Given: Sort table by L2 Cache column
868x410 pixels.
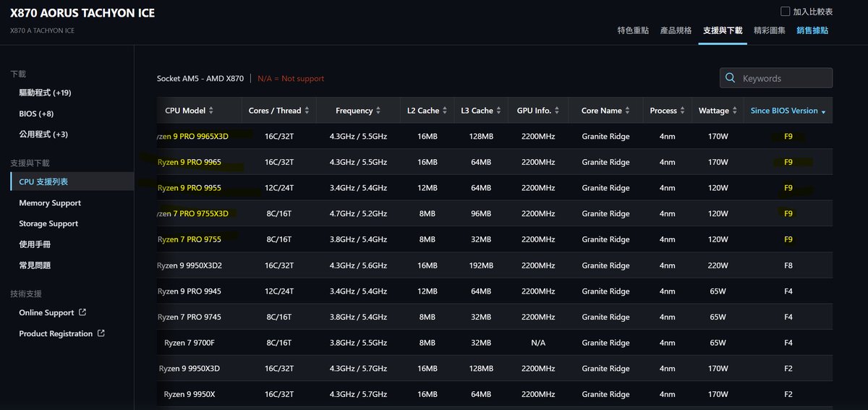Looking at the screenshot, I should tap(427, 111).
